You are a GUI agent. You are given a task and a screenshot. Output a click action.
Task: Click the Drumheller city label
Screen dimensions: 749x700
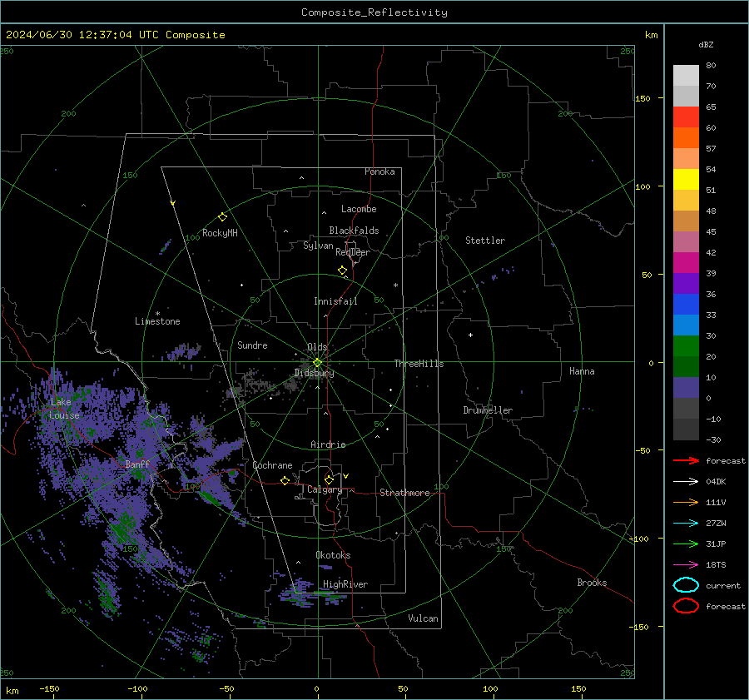[x=488, y=410]
